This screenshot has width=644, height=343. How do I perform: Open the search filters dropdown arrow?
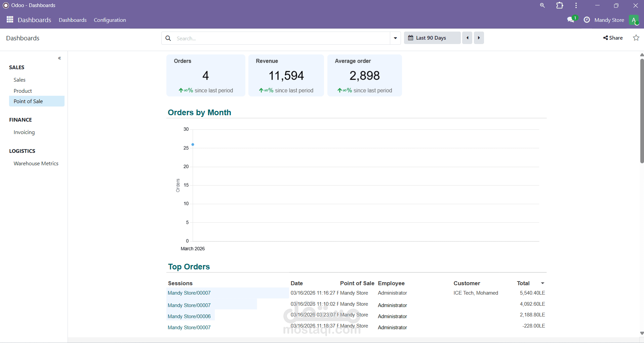click(x=395, y=38)
